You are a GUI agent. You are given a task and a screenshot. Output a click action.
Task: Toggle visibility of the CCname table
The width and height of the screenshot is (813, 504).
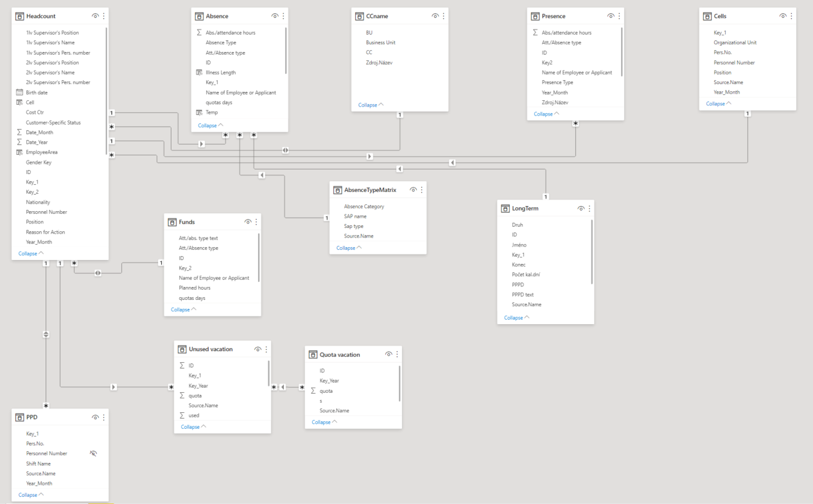(435, 16)
